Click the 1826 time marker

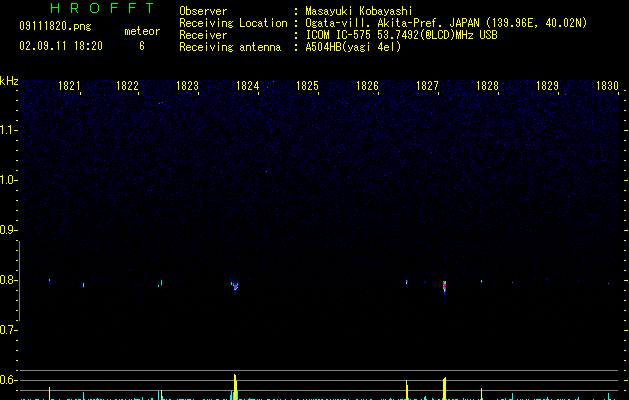point(368,86)
